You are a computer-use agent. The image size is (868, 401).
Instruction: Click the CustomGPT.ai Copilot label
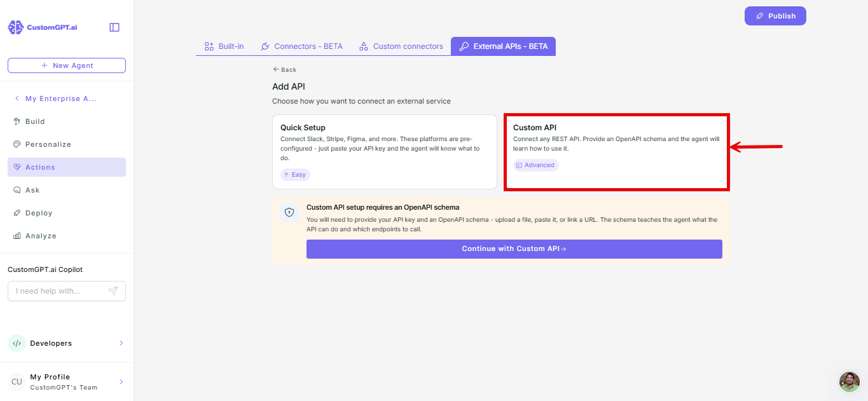coord(45,269)
